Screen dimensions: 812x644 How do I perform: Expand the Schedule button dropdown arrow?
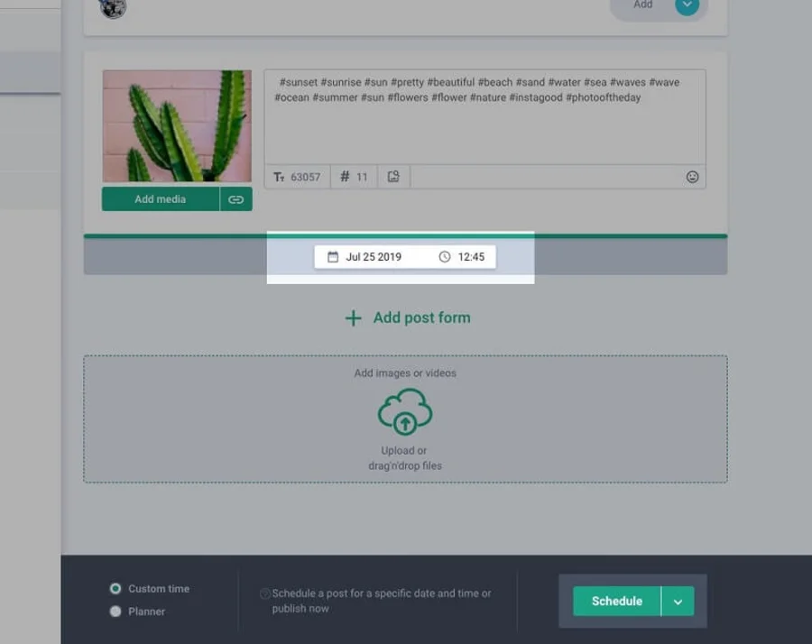678,602
